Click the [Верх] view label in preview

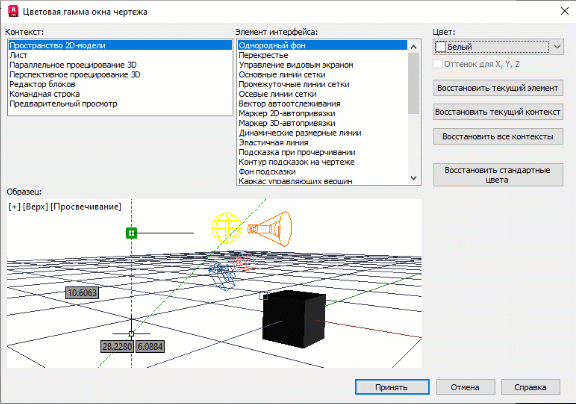click(36, 207)
